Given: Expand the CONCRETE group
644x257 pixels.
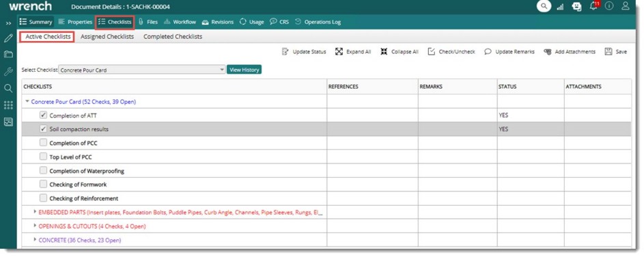Looking at the screenshot, I should pos(35,240).
